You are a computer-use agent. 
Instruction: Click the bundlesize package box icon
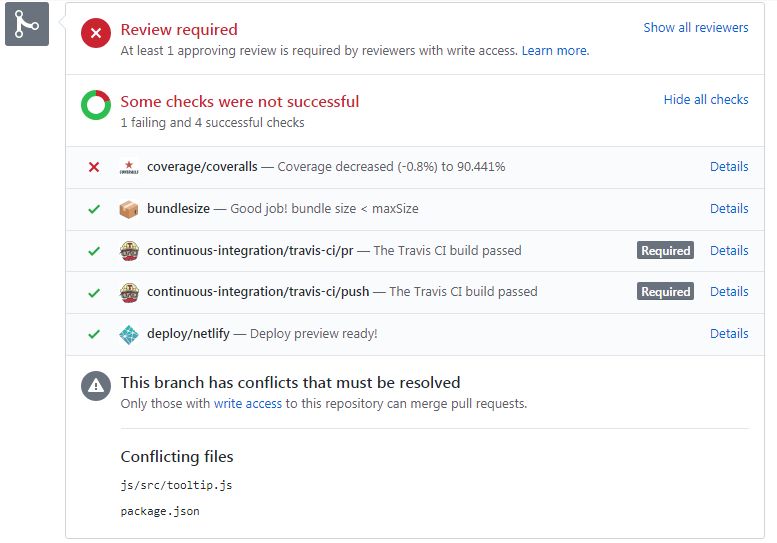pos(129,209)
